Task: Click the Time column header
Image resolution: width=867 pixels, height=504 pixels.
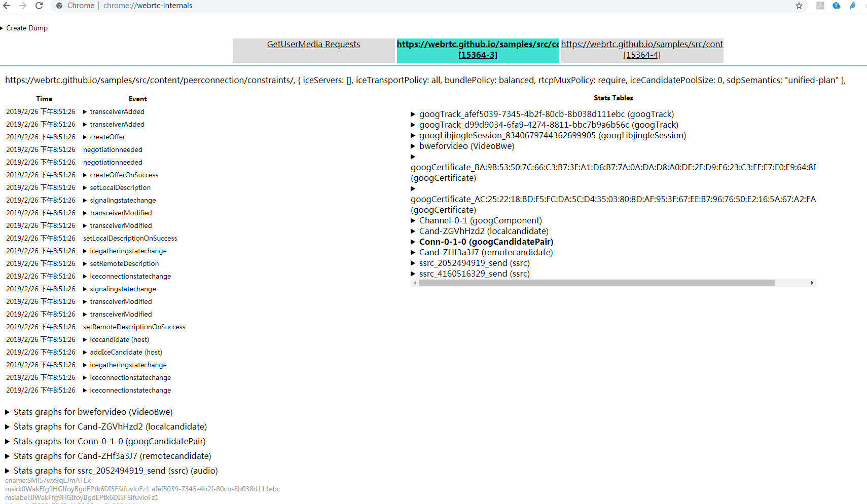Action: pos(44,99)
